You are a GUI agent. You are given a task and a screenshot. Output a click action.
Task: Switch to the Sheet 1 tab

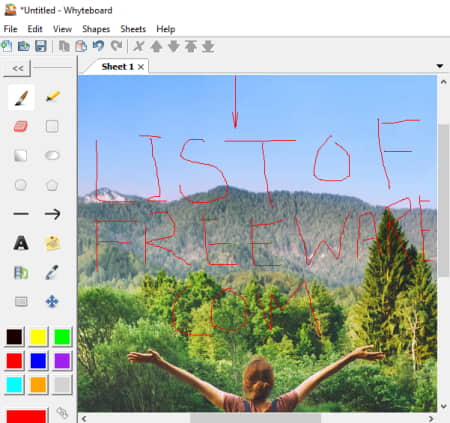tap(117, 67)
